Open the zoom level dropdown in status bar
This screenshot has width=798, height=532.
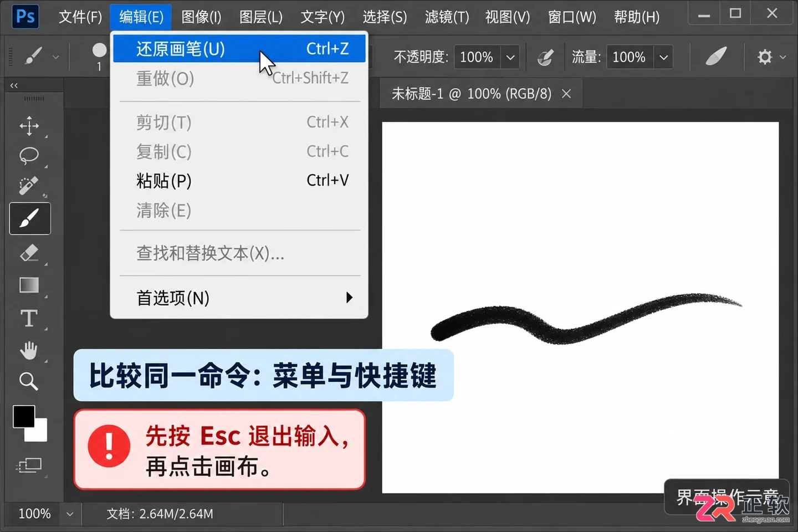click(x=70, y=514)
